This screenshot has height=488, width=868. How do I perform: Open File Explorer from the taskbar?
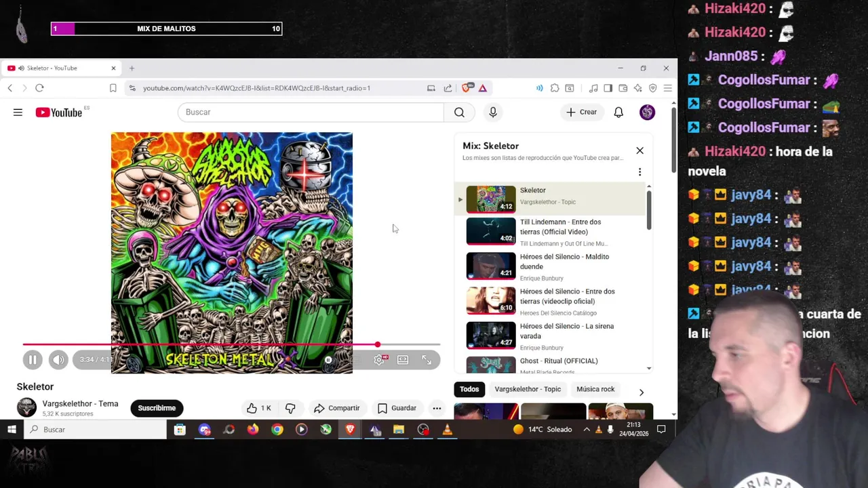coord(399,430)
